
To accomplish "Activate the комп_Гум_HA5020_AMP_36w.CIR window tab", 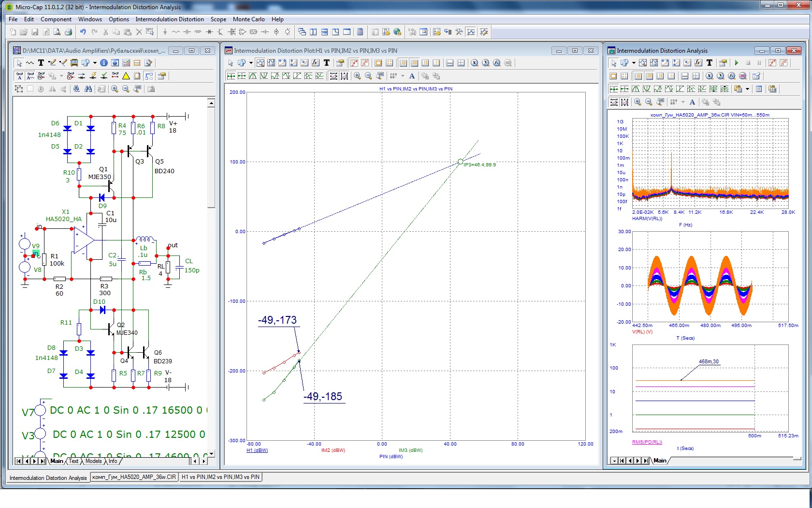I will tap(134, 477).
